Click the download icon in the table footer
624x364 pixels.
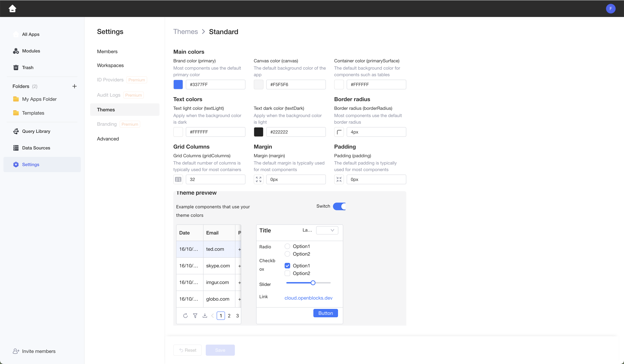click(205, 316)
